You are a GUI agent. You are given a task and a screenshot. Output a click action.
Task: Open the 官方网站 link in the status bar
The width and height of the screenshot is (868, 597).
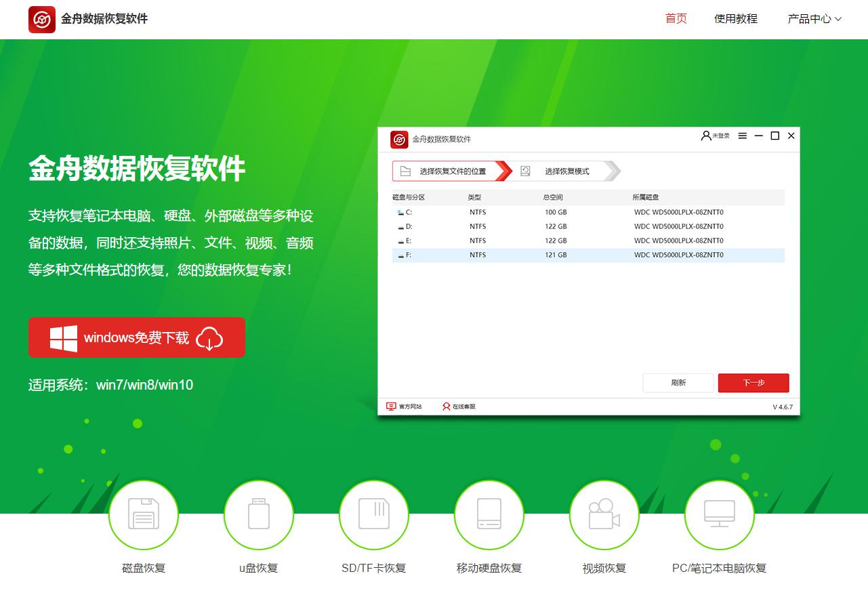(x=404, y=407)
